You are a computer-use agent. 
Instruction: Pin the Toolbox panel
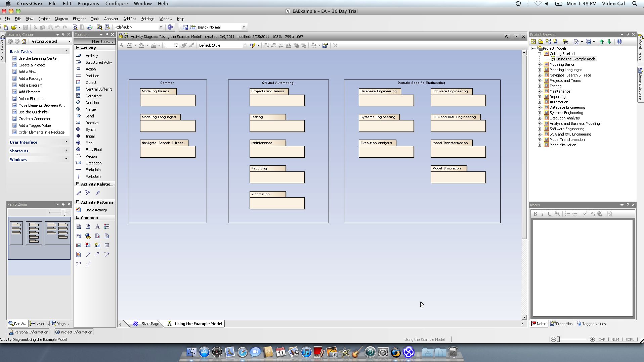click(107, 35)
